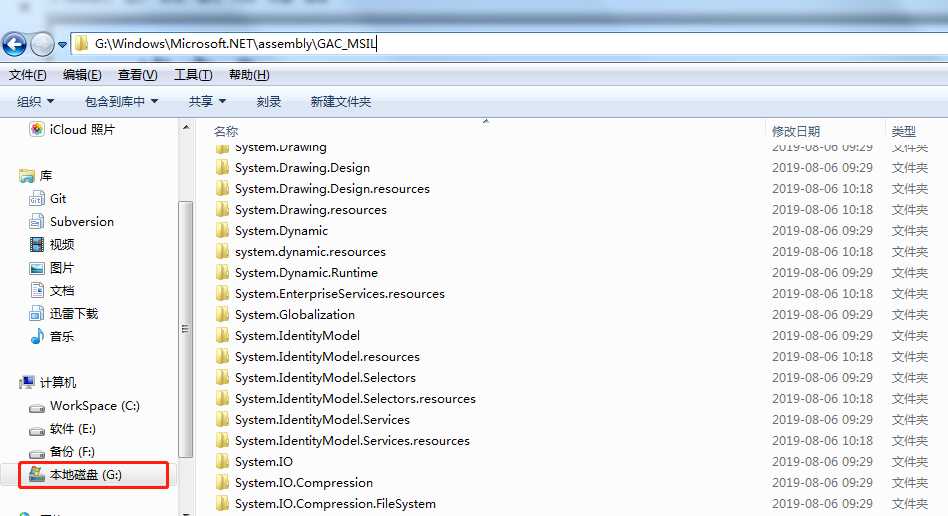Select the System.Dynamic folder icon
The width and height of the screenshot is (948, 516).
(222, 230)
